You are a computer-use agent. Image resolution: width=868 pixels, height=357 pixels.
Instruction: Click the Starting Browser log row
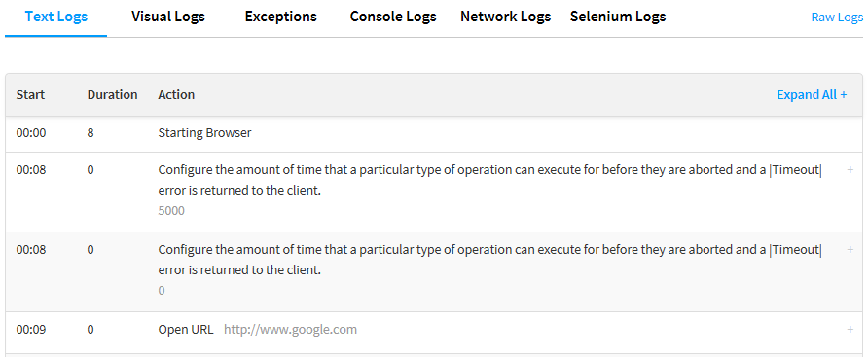pyautogui.click(x=434, y=134)
